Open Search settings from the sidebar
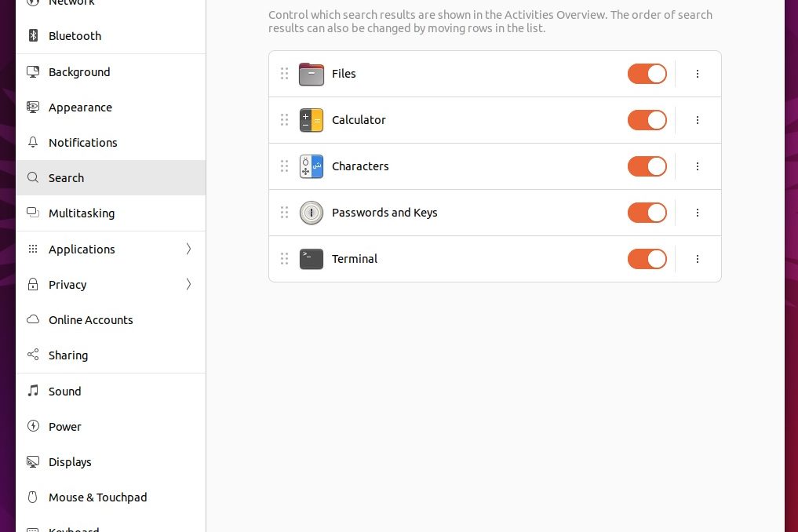This screenshot has height=532, width=798. 66,177
